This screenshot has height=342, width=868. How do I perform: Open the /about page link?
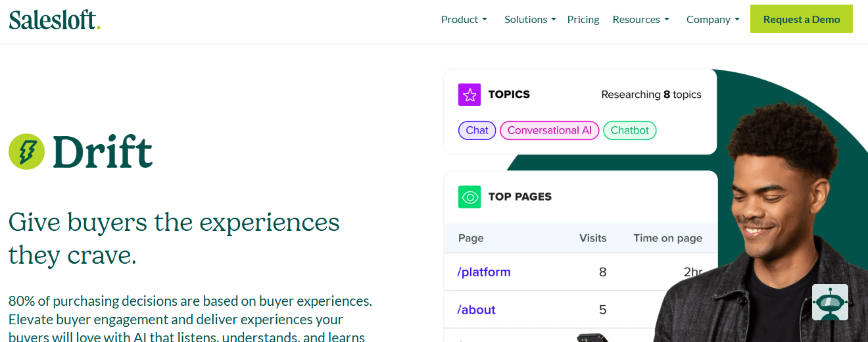click(477, 310)
